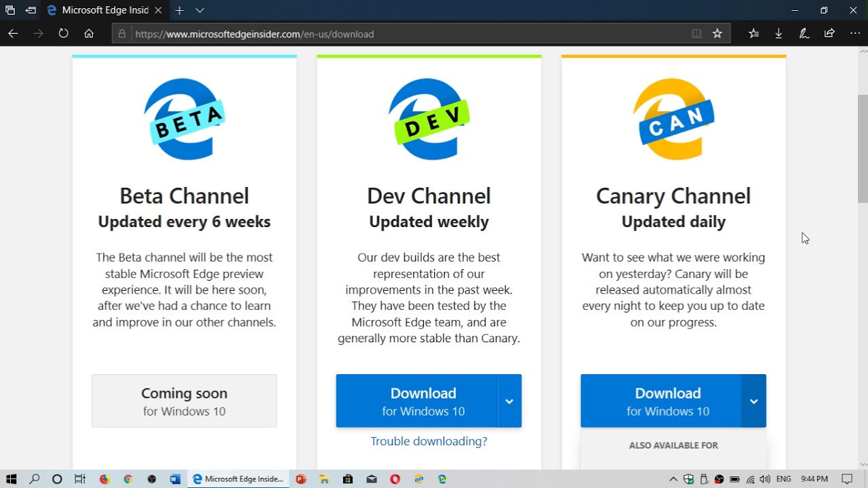Collapse Canary Channel download options arrow
This screenshot has width=868, height=488.
coord(753,401)
